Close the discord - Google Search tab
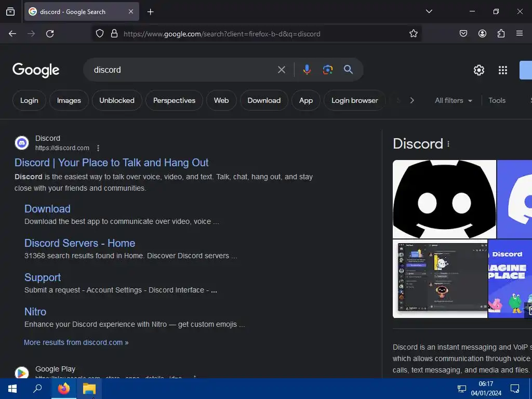 131,11
